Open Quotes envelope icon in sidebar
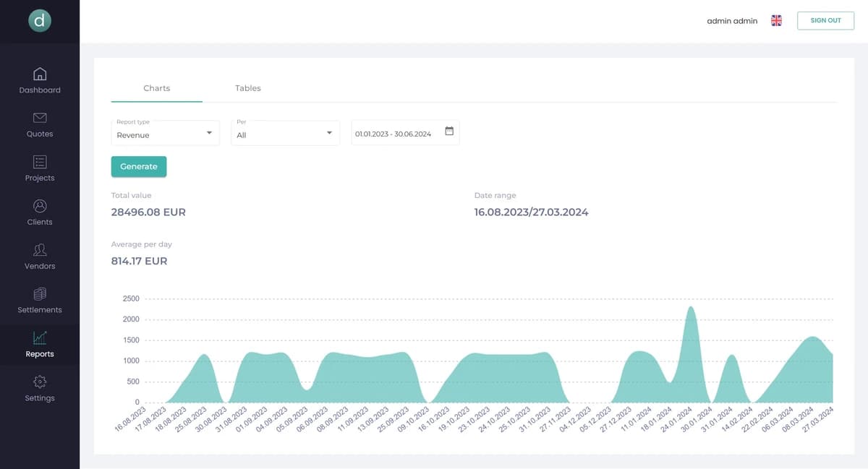Viewport: 868px width, 469px height. tap(40, 118)
